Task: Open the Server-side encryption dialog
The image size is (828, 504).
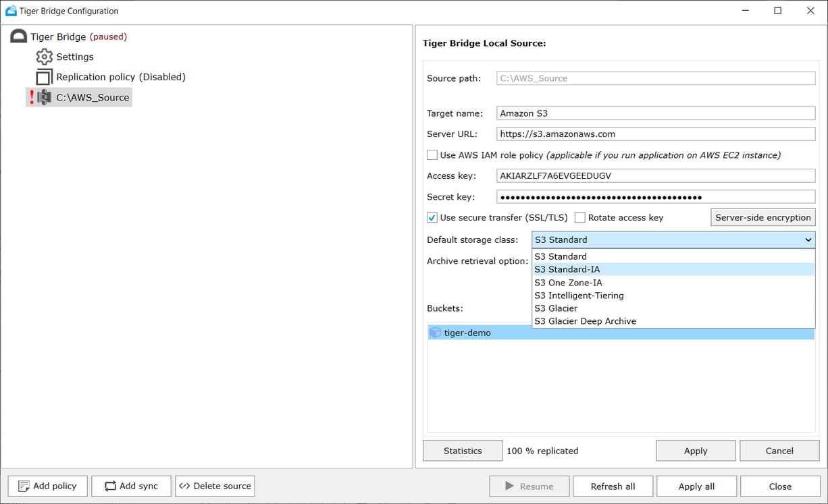Action: [x=762, y=217]
